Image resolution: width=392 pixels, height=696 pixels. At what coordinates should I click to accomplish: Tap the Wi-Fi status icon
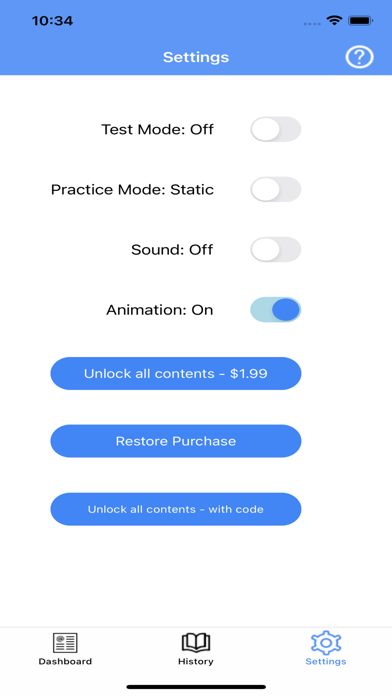click(x=333, y=20)
